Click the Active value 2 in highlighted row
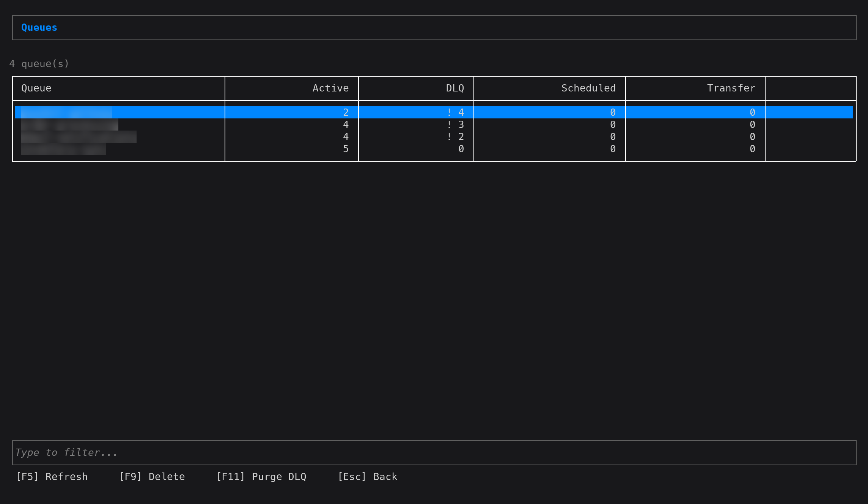 (x=346, y=112)
